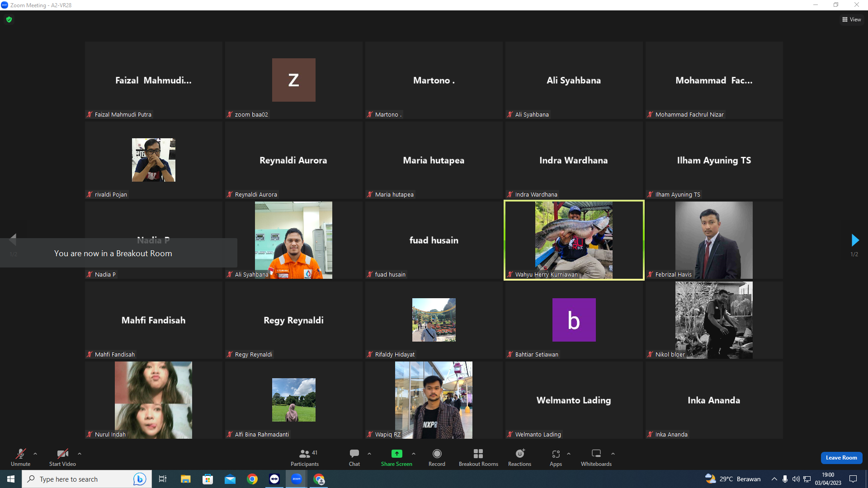Go to next page of participants

pyautogui.click(x=854, y=240)
